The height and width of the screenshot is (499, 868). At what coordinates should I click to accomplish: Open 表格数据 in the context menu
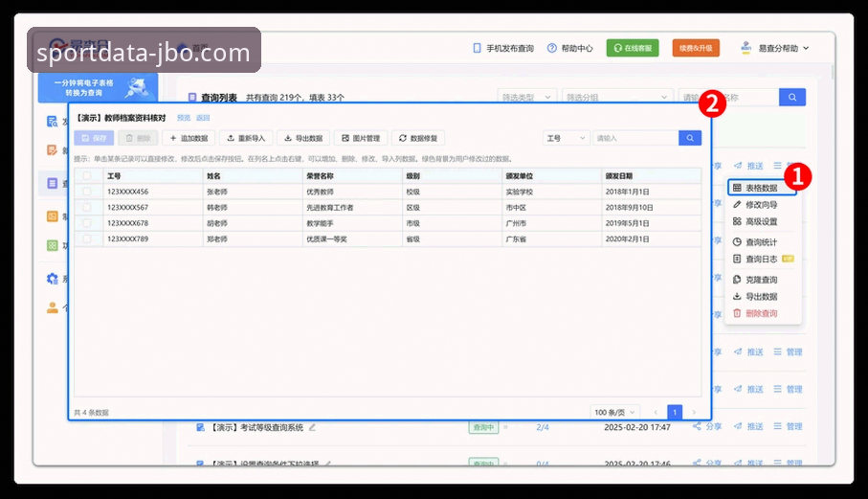tap(762, 188)
